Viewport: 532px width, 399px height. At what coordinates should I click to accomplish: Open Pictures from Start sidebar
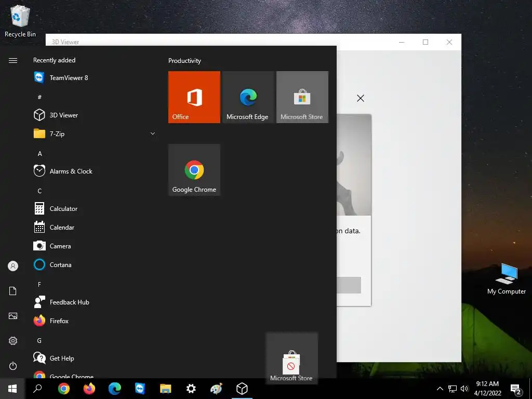coord(13,316)
